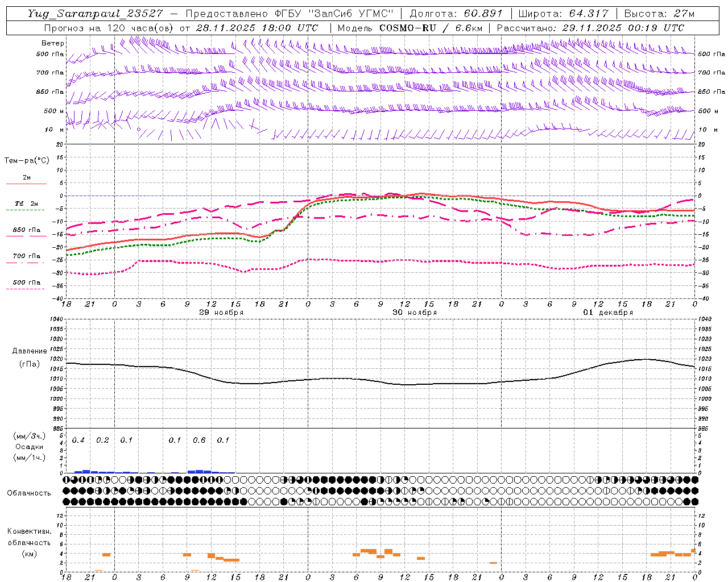Click the Давление chart label
Screen dimensions: 728x582
30,351
